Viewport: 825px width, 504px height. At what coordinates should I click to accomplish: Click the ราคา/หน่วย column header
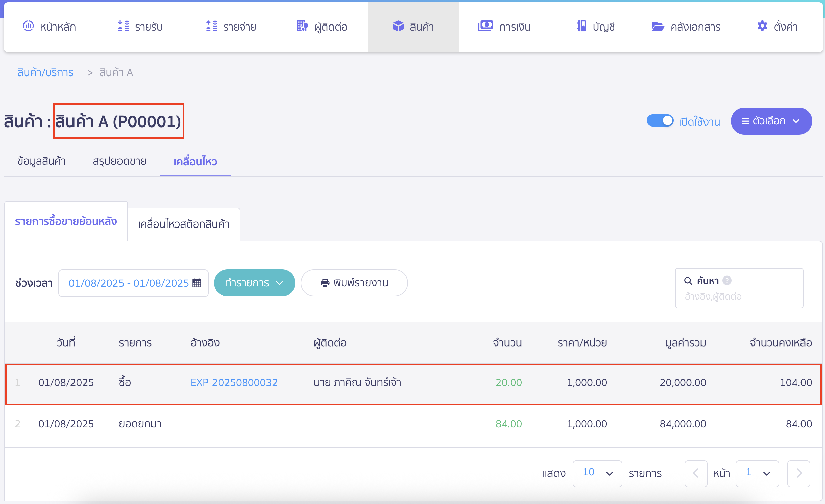[x=582, y=343]
